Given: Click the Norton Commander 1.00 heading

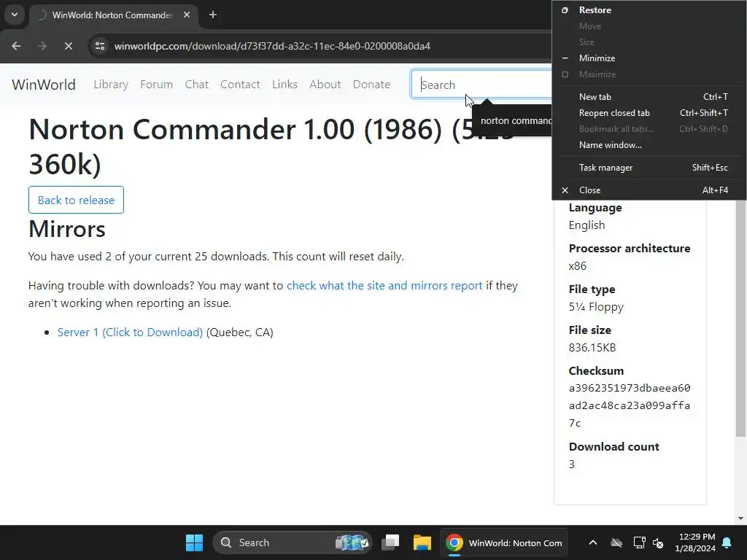Looking at the screenshot, I should (x=271, y=147).
